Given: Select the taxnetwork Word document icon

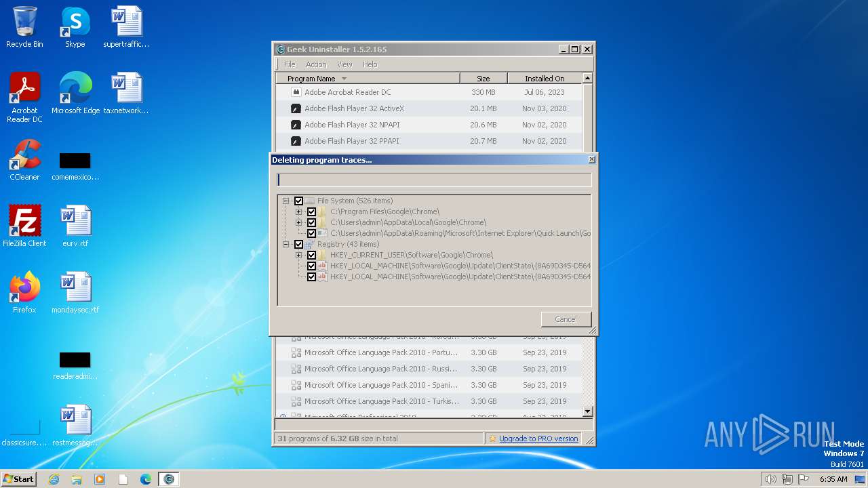Looking at the screenshot, I should pyautogui.click(x=126, y=94).
